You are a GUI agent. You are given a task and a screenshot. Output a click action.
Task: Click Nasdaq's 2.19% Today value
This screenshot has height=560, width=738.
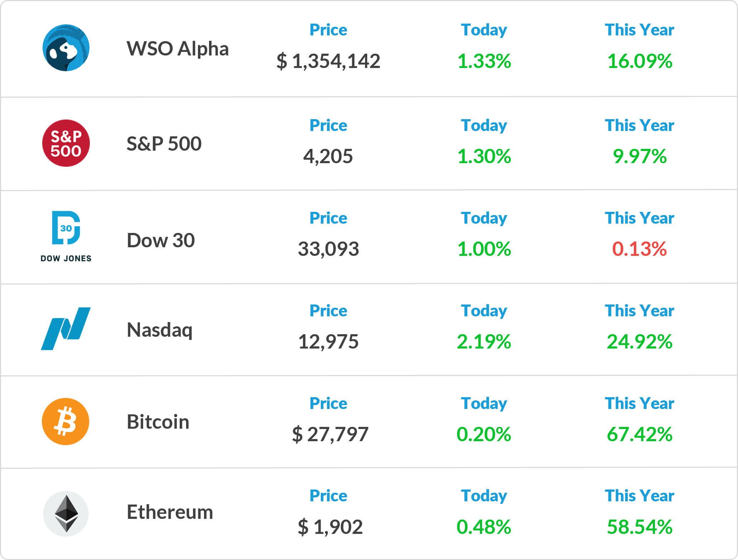point(484,342)
